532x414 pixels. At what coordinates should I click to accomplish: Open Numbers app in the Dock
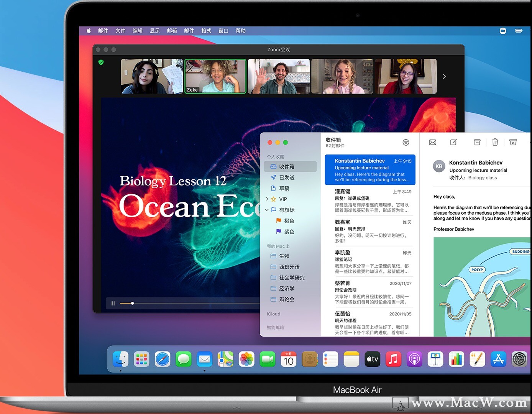coord(456,359)
